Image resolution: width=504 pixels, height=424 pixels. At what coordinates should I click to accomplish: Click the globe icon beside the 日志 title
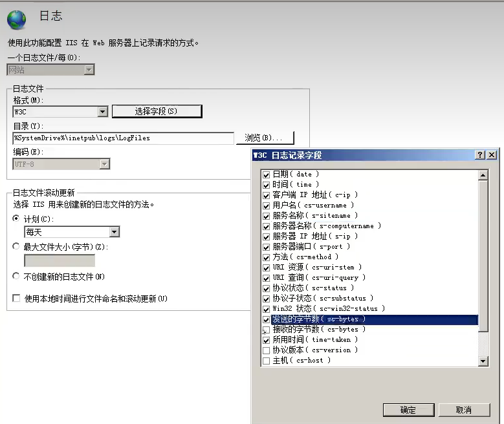16,20
